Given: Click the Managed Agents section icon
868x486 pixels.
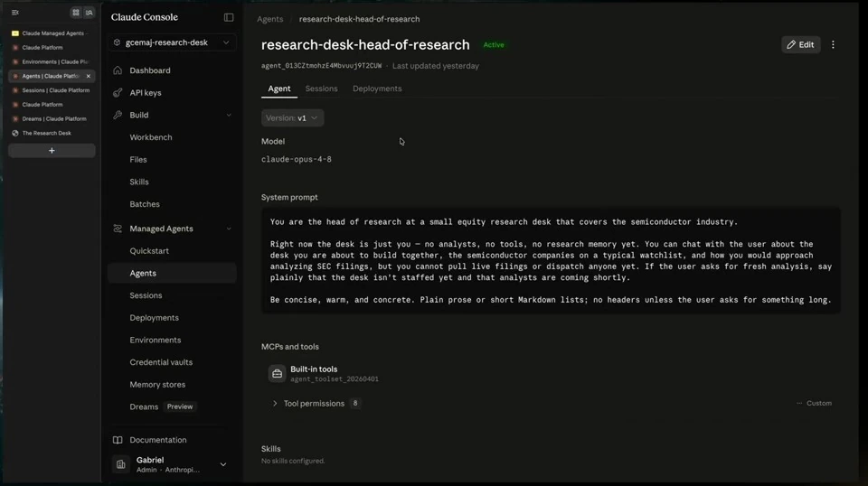Looking at the screenshot, I should point(118,229).
